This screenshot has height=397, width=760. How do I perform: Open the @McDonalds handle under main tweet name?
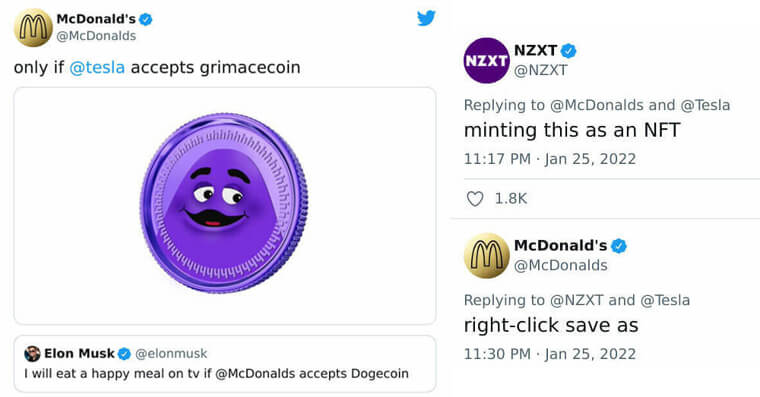pyautogui.click(x=96, y=36)
